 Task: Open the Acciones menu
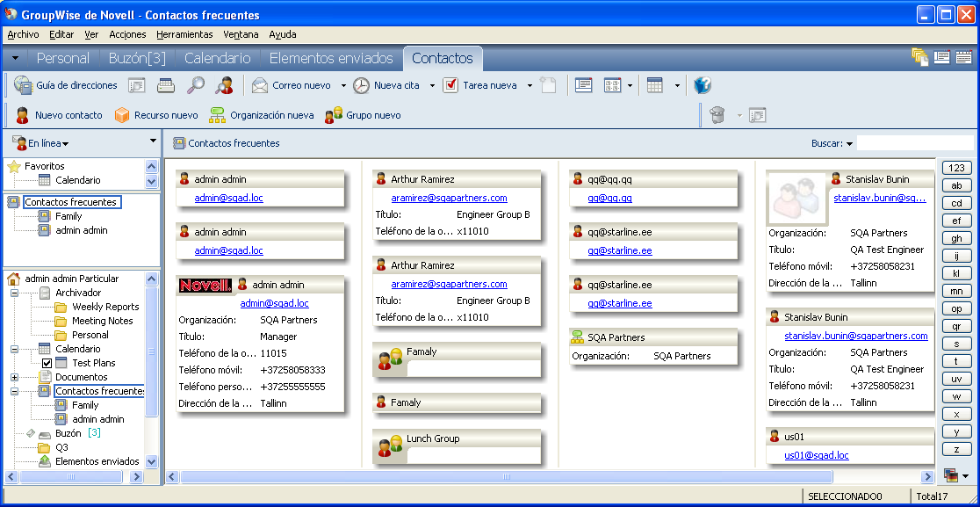[x=127, y=34]
